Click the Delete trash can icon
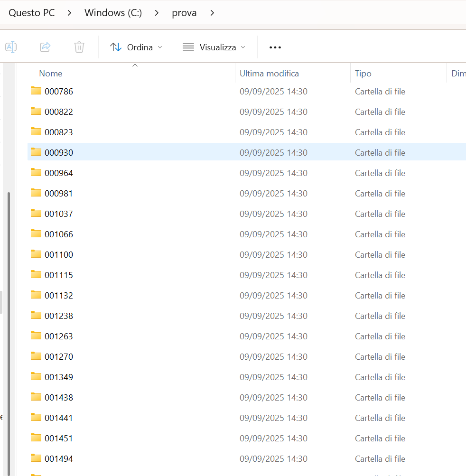 [x=79, y=47]
